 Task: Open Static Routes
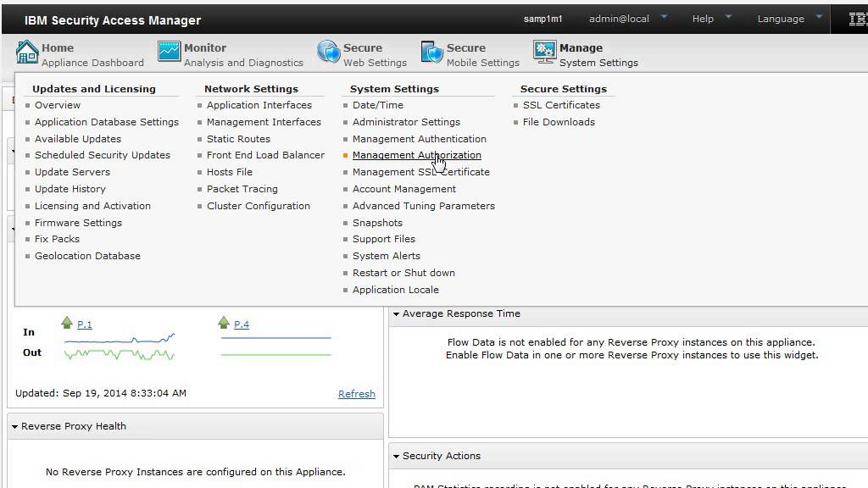click(x=238, y=139)
